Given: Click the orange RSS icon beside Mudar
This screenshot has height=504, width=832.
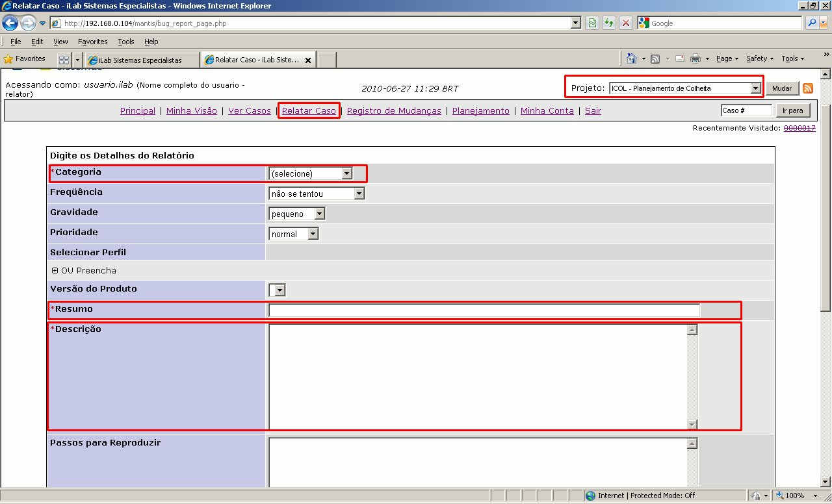Looking at the screenshot, I should pos(808,88).
